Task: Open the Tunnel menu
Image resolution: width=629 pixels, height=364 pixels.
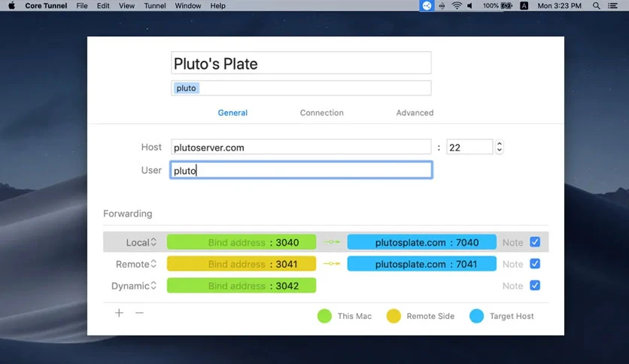Action: (x=155, y=5)
